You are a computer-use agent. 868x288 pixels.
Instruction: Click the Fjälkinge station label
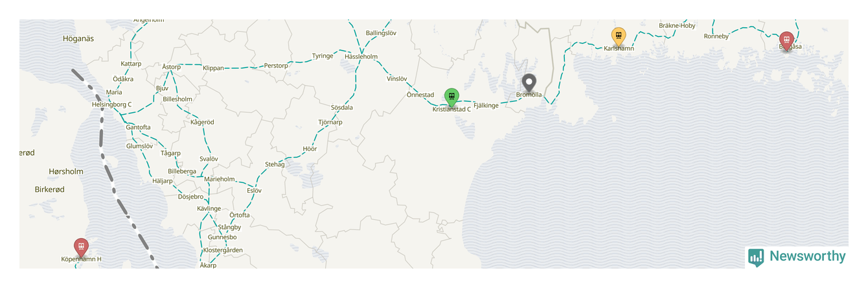click(486, 105)
